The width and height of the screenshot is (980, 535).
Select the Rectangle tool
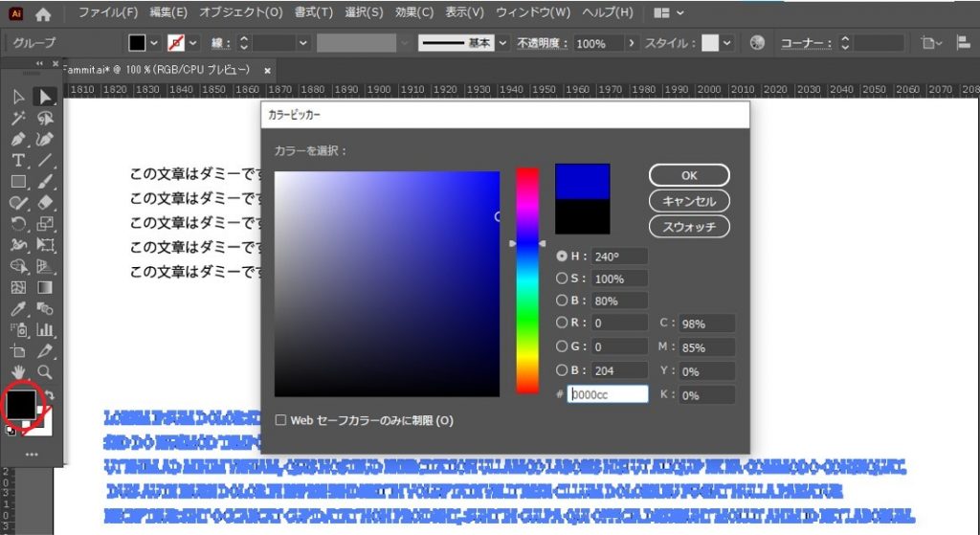click(x=18, y=181)
